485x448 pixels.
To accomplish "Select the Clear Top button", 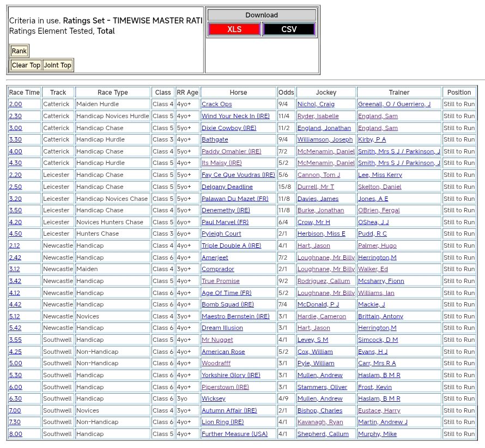I will point(26,65).
